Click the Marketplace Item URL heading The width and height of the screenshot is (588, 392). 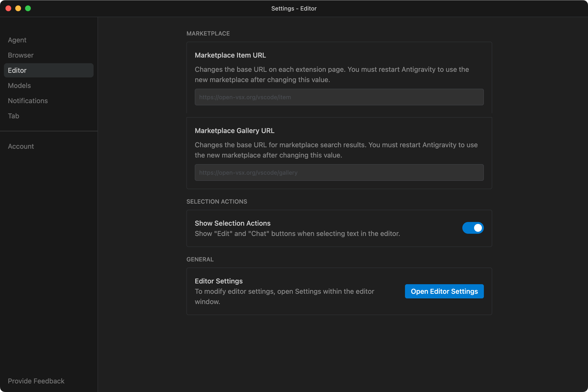(230, 55)
